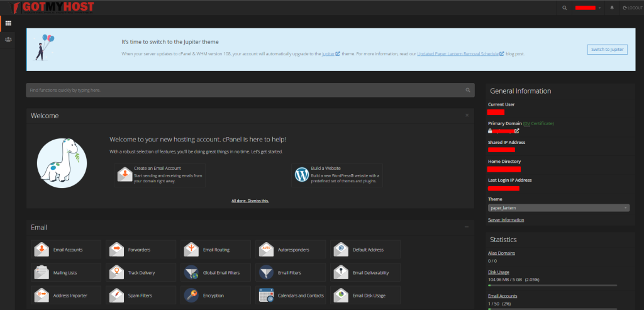Click Build a Website WordPress option
644x310 pixels.
(x=337, y=175)
